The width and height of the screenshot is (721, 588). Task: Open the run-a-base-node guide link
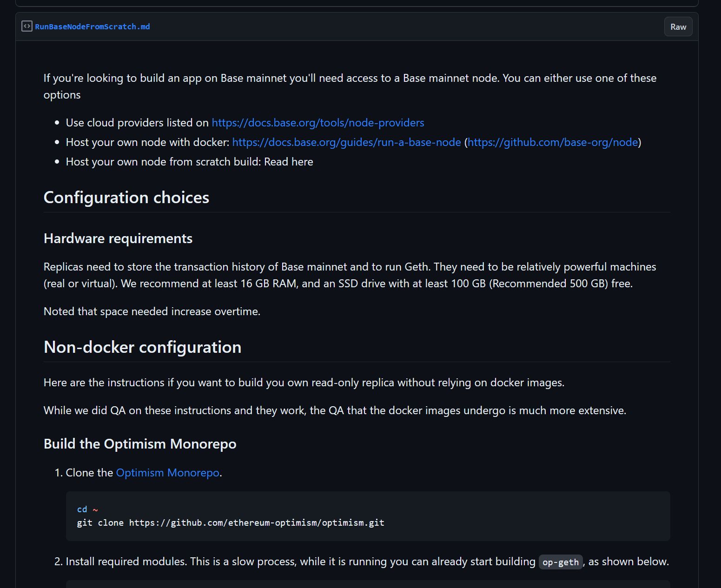[x=346, y=142]
